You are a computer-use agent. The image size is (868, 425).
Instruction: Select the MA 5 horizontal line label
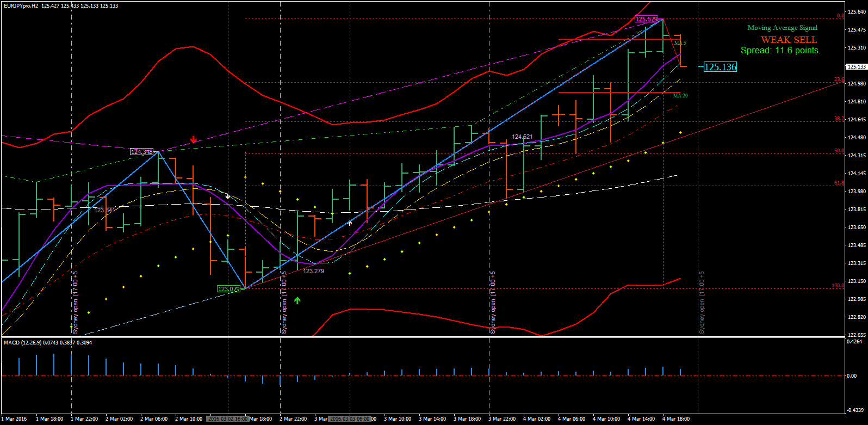coord(680,42)
